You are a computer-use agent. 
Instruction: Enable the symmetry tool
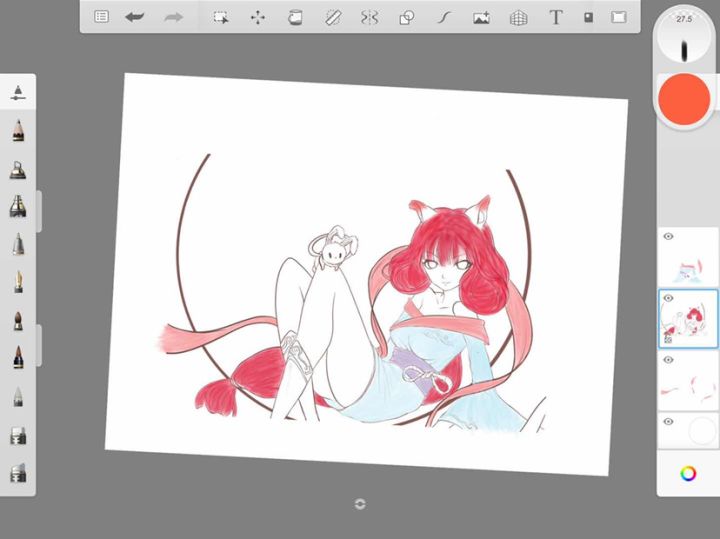coord(369,17)
